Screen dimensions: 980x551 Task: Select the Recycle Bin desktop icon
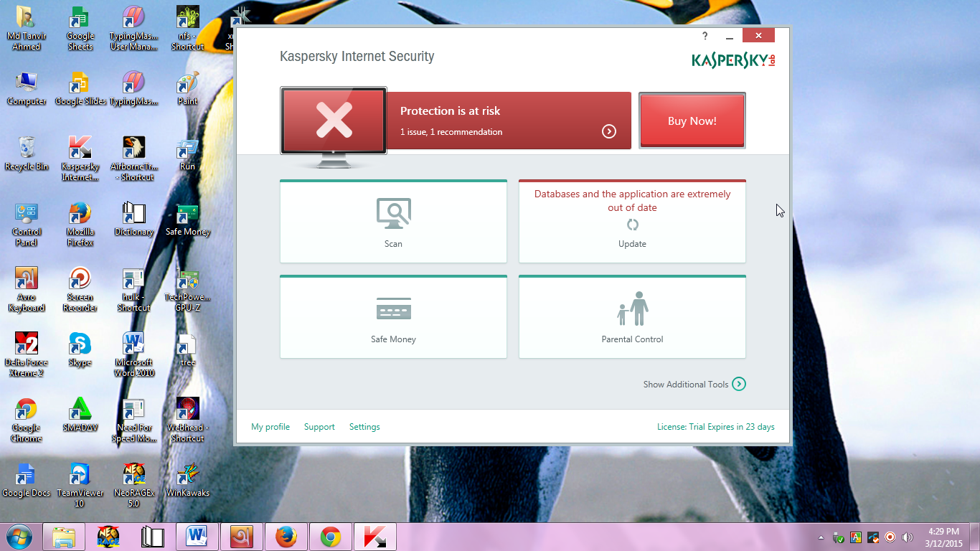point(27,153)
